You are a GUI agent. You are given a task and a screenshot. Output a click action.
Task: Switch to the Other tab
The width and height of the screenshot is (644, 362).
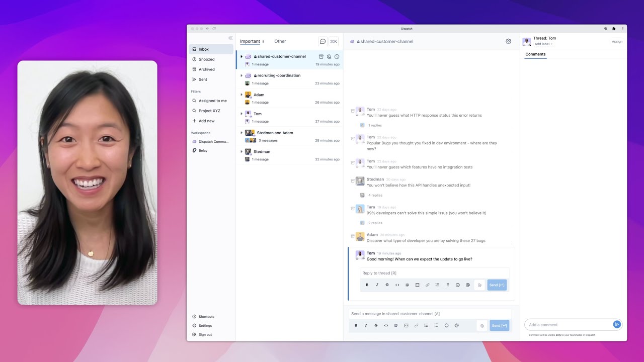[x=280, y=41]
